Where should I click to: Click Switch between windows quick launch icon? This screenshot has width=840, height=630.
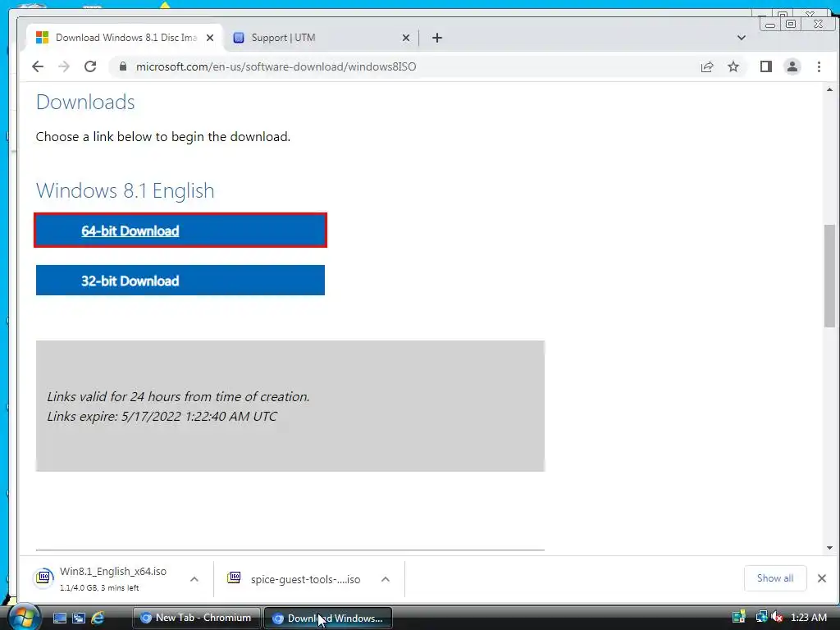(78, 618)
